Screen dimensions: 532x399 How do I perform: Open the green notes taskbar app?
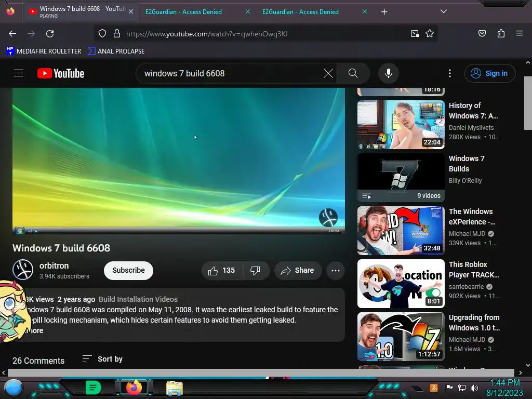point(94,388)
